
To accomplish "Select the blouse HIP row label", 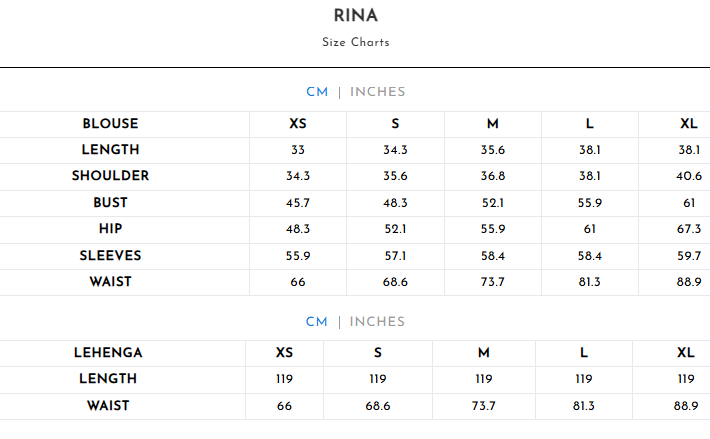I will [x=110, y=229].
